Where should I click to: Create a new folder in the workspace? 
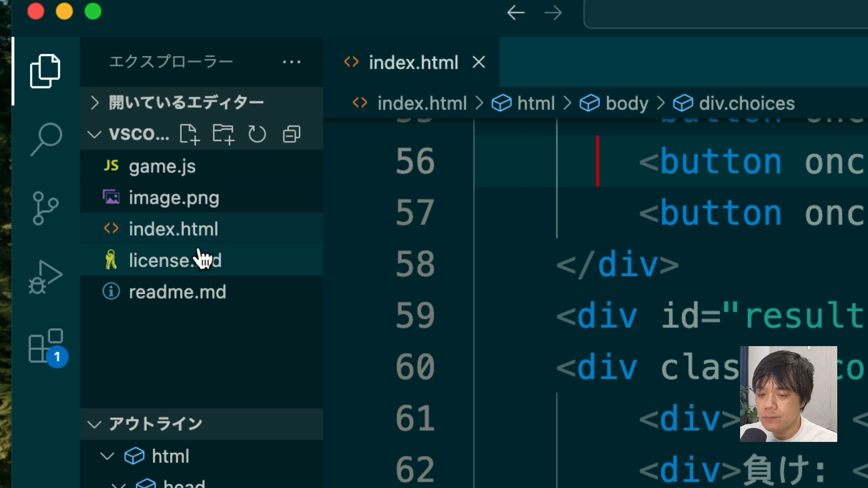223,134
